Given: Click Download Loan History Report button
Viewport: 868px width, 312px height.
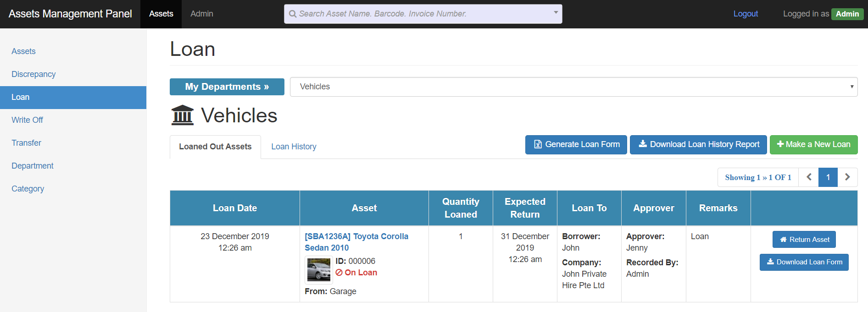Looking at the screenshot, I should click(698, 145).
